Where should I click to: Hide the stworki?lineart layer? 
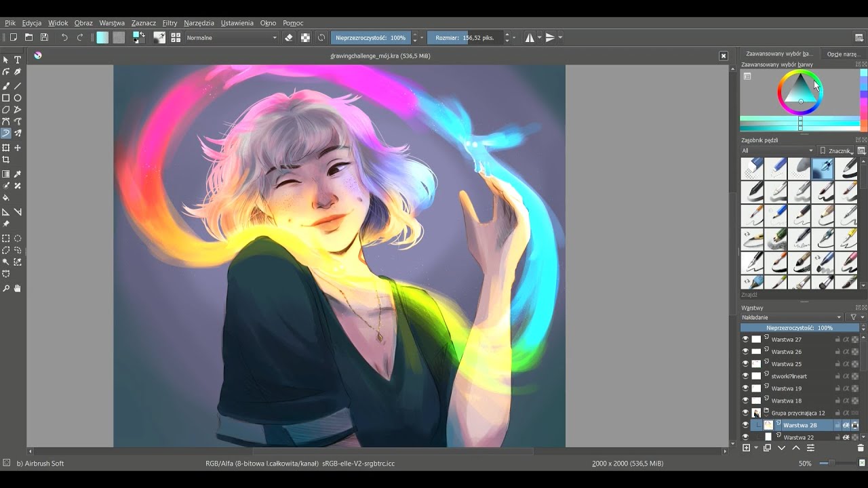point(745,376)
